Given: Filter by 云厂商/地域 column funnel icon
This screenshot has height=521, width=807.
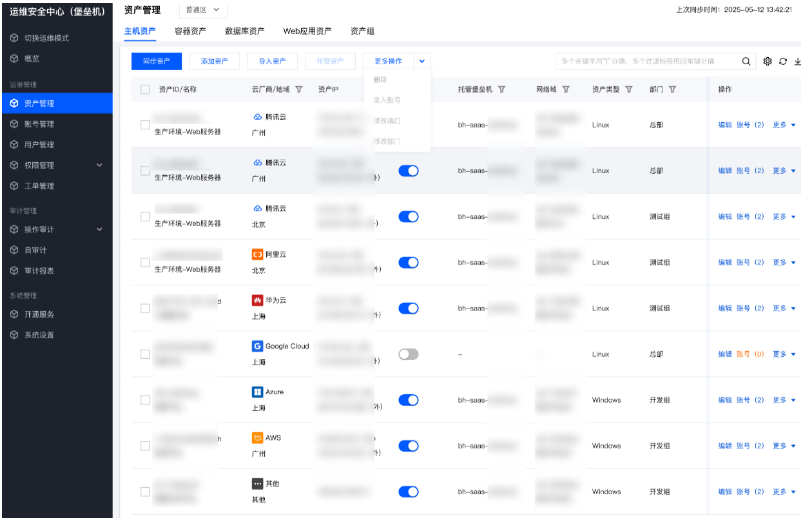Looking at the screenshot, I should point(299,89).
